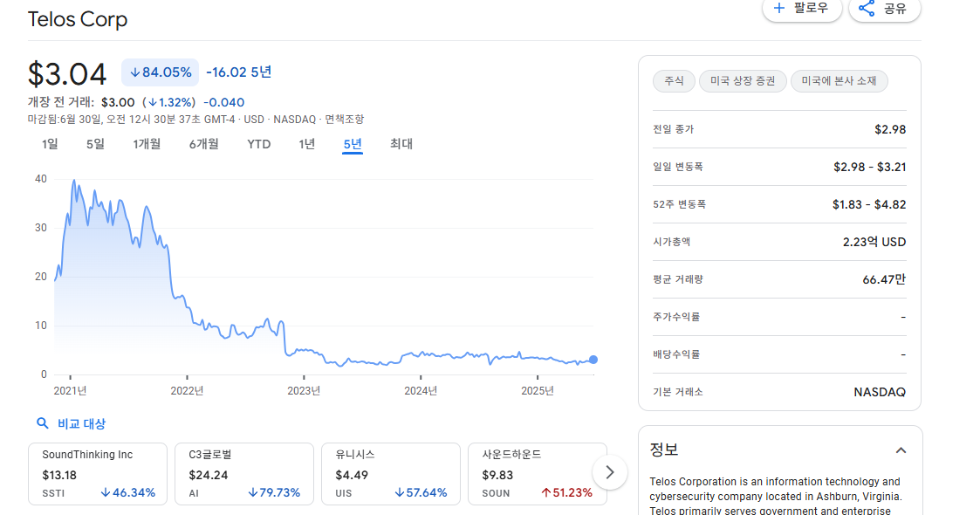Click the 주가수익률 row label

676,317
